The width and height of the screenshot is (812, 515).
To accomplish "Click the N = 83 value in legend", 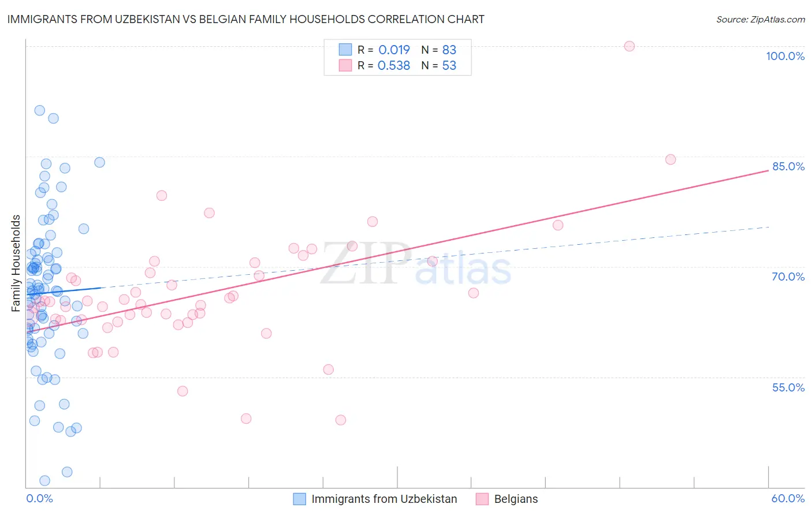I will [439, 50].
